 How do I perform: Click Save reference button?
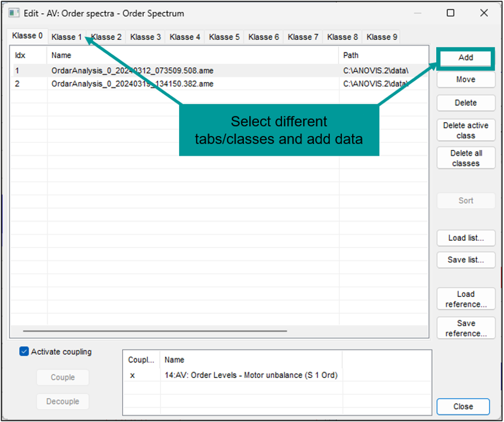point(466,328)
